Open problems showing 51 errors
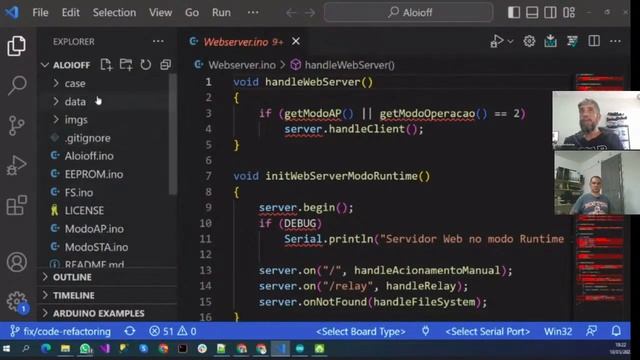This screenshot has height=360, width=640. (x=173, y=331)
